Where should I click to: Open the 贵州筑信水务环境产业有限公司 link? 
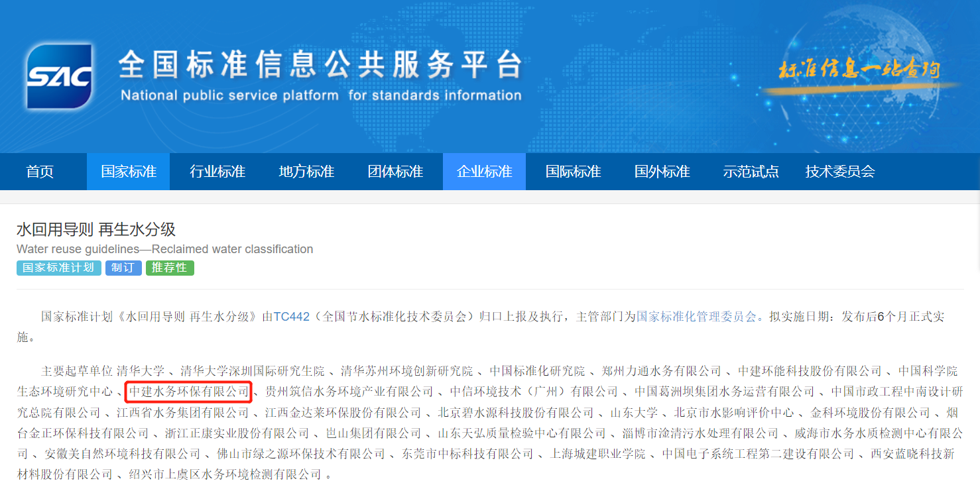pyautogui.click(x=349, y=392)
